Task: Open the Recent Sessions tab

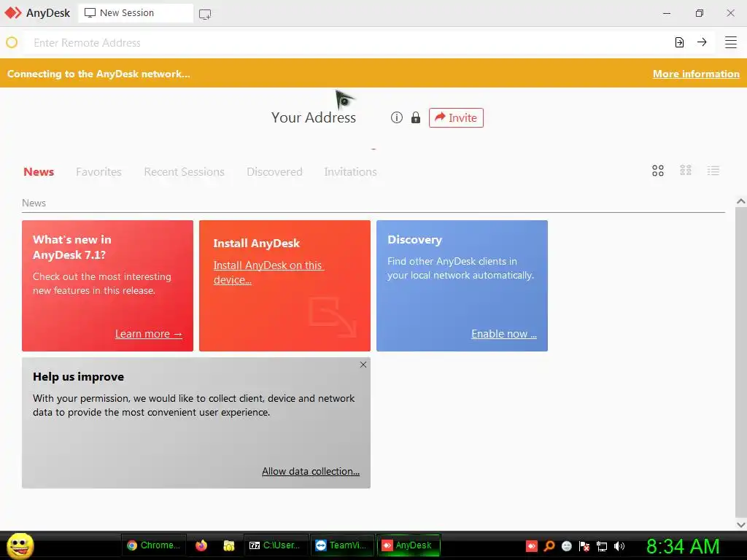Action: tap(184, 172)
